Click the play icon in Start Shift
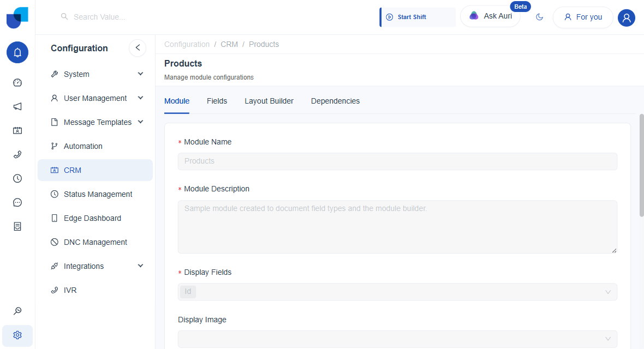Screen dimensions: 644x349 pos(389,17)
